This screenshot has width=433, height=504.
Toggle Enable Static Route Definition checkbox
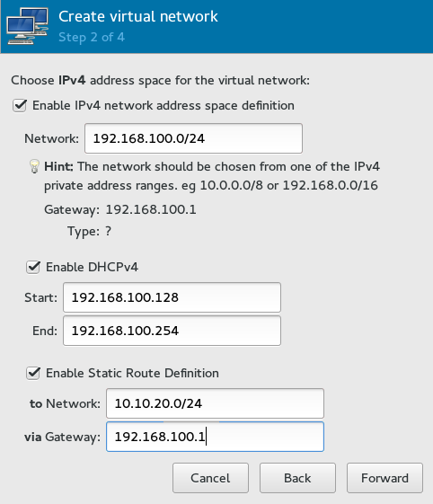tap(33, 373)
